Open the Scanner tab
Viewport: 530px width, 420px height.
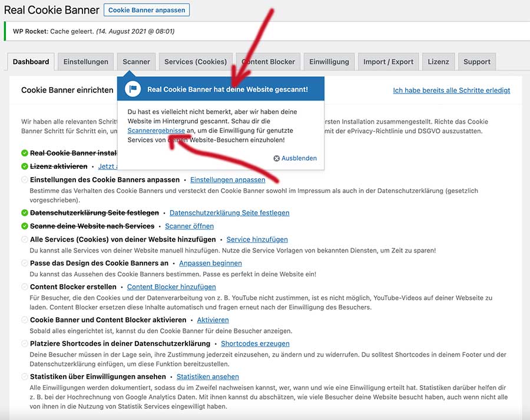pyautogui.click(x=136, y=62)
